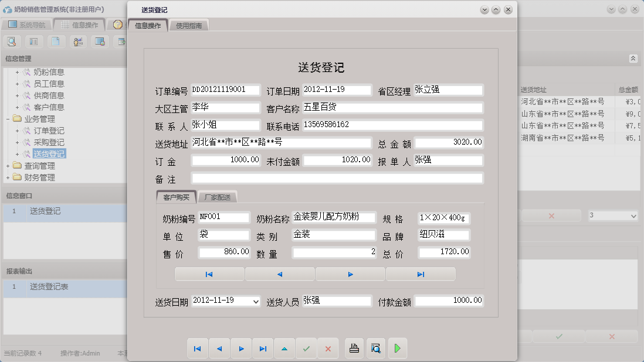Click the green run arrow icon
644x362 pixels.
pyautogui.click(x=398, y=348)
